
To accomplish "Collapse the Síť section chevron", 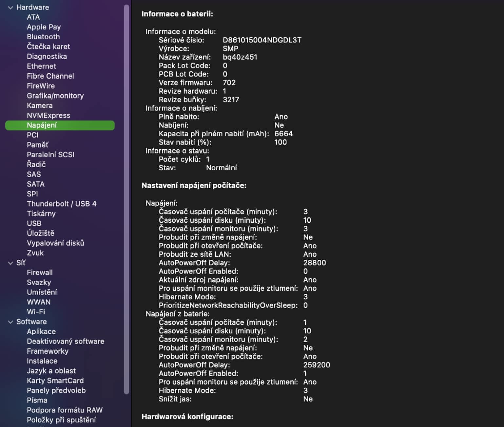I will [10, 263].
